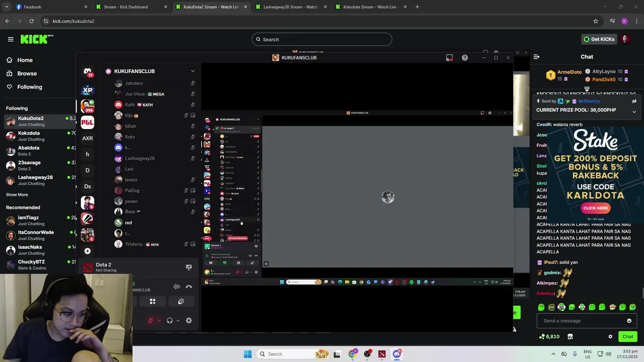Hide the pinned prize pool message
This screenshot has height=362, width=644.
pos(634,101)
